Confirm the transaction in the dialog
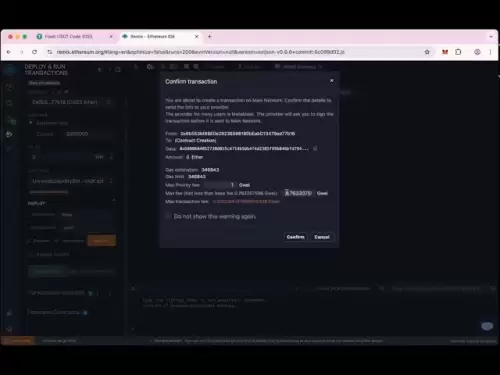The width and height of the screenshot is (500, 375). coord(296,237)
